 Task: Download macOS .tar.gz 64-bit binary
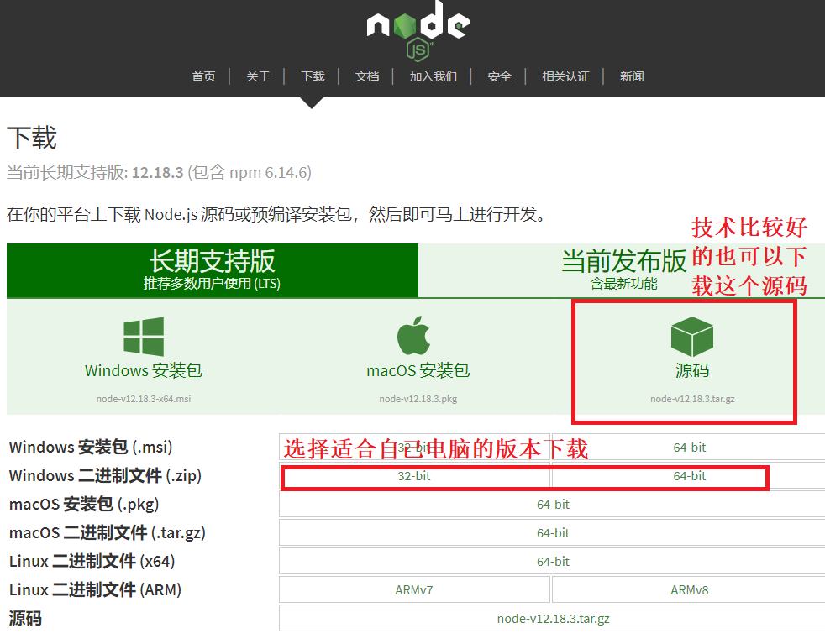[553, 533]
